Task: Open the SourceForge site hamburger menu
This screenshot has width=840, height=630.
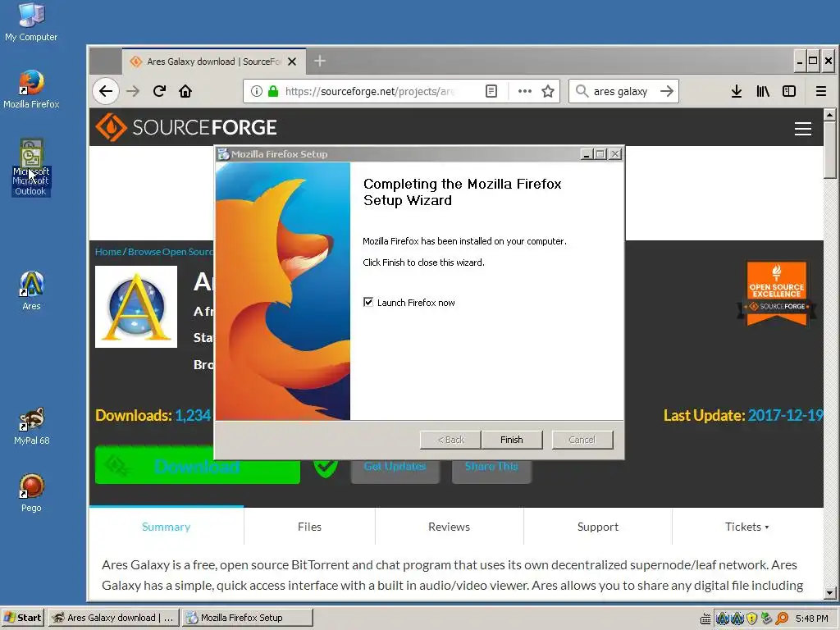Action: pos(802,129)
